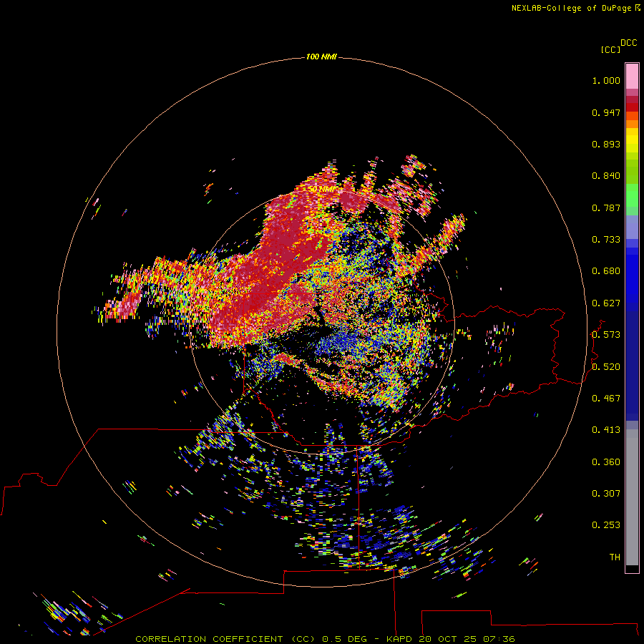
Task: Click the TH label at the legend bottom
Action: pos(615,557)
